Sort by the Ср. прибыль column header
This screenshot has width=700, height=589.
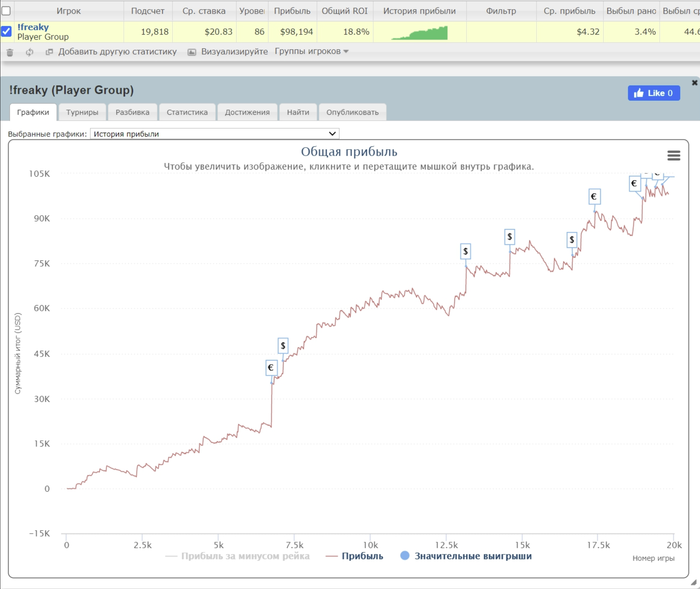pos(570,11)
